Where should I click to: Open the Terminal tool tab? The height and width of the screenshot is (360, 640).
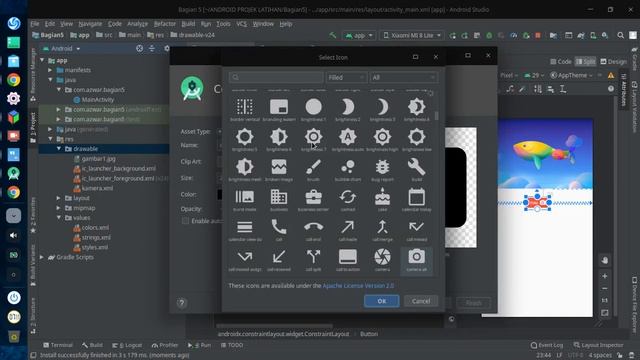tap(58, 345)
